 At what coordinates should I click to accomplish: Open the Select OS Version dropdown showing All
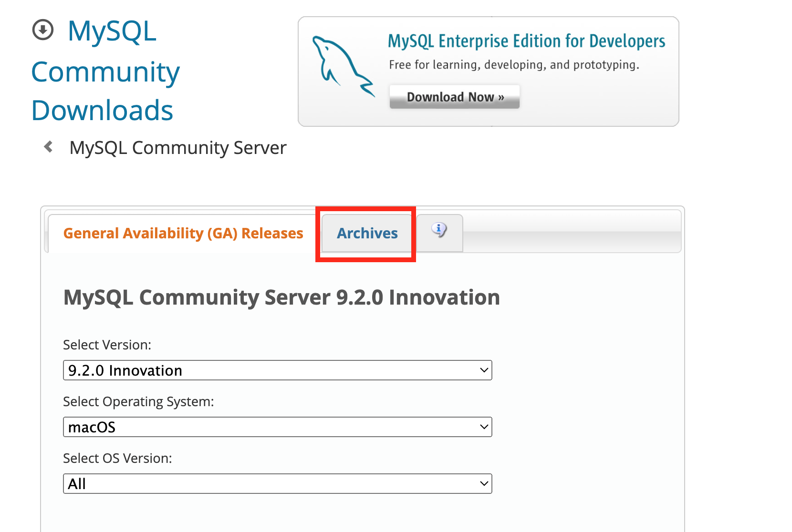277,484
